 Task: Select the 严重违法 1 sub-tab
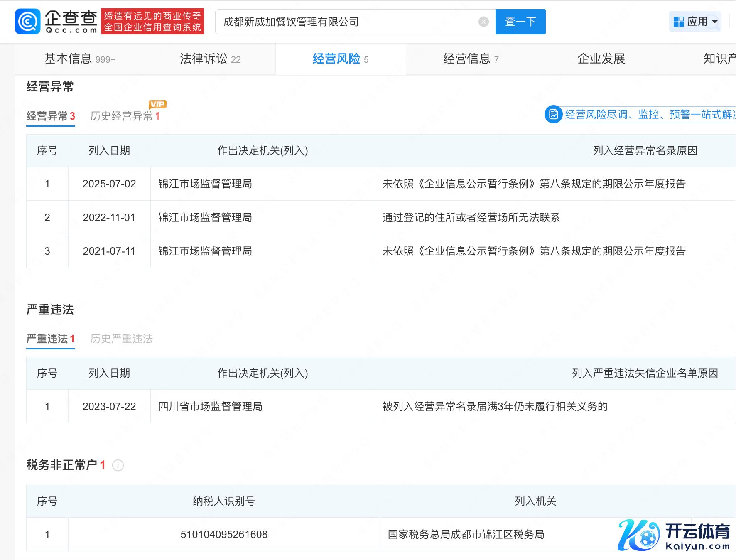point(51,339)
